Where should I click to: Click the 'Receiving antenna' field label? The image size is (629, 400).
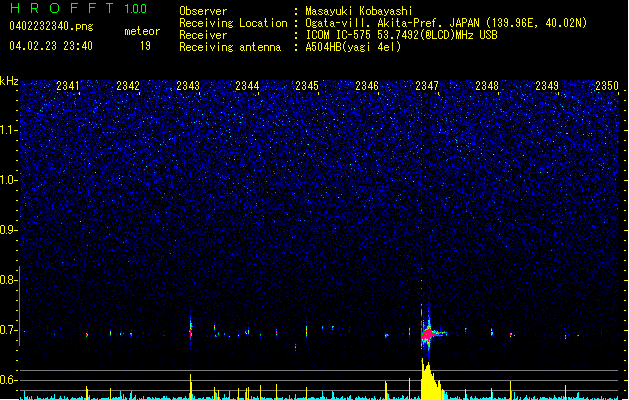[x=230, y=47]
